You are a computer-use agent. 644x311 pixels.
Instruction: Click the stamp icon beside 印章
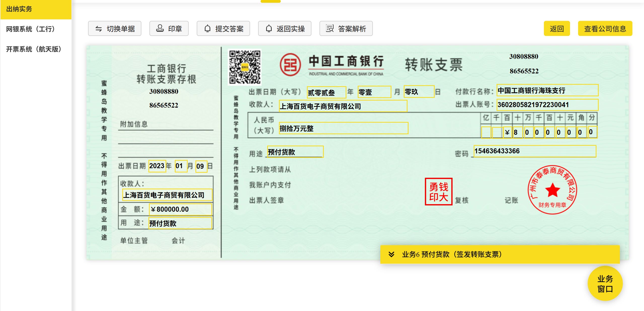point(160,28)
